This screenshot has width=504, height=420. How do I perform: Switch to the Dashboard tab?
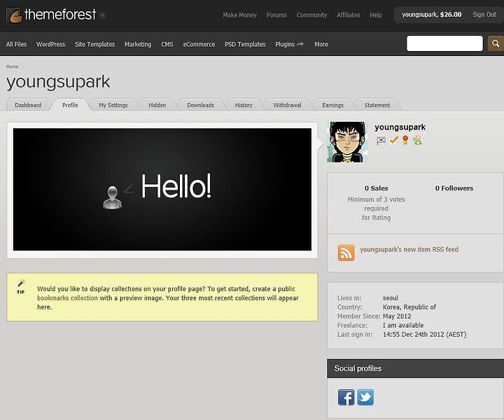(x=28, y=105)
